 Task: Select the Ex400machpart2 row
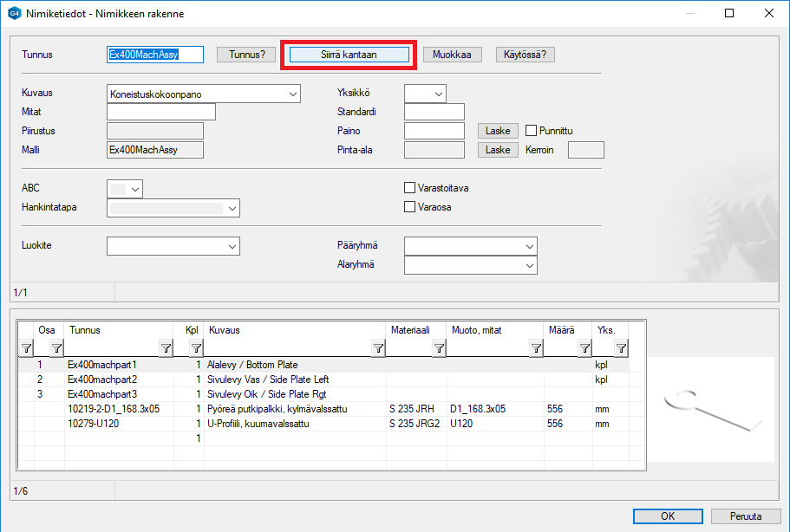click(102, 380)
